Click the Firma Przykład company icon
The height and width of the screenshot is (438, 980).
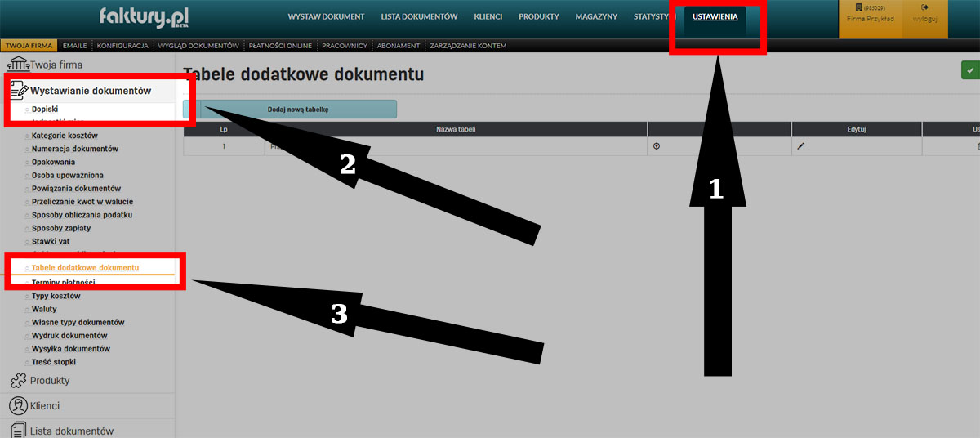coord(859,7)
